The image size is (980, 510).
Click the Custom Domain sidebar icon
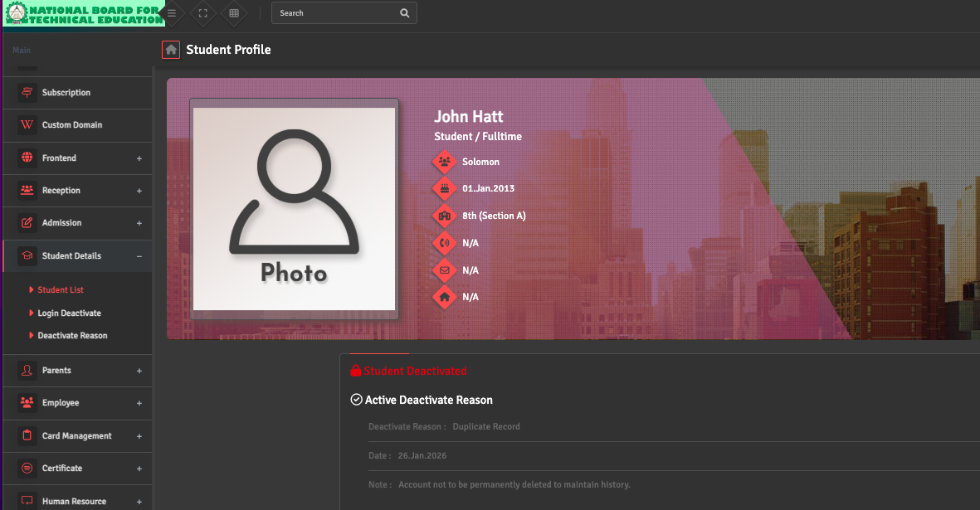(27, 125)
